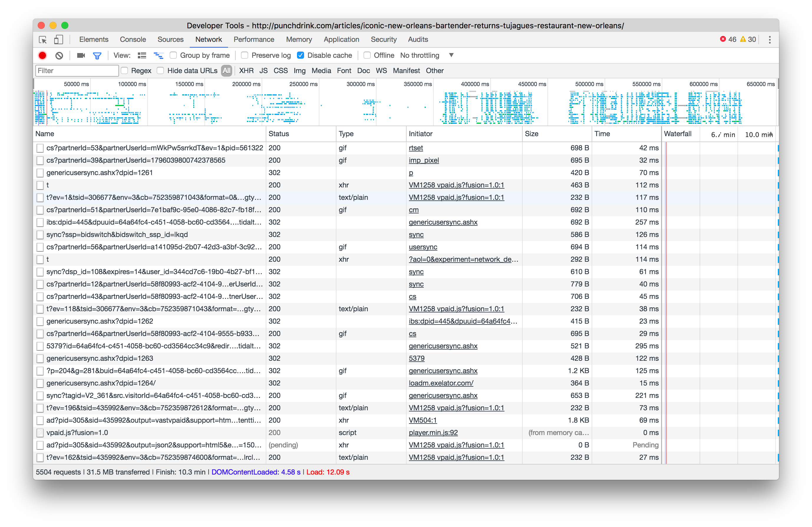Click the red record network log button

click(x=42, y=55)
